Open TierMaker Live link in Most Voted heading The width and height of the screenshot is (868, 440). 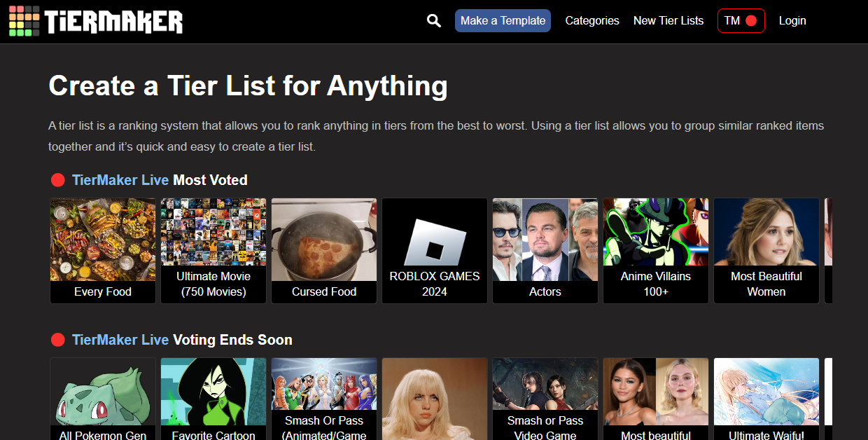(120, 180)
